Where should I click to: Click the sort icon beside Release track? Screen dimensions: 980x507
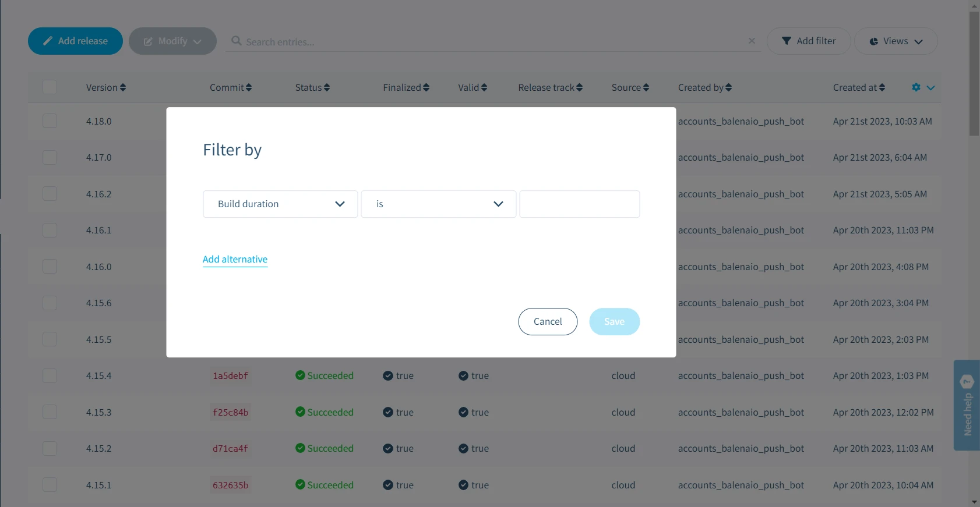[579, 88]
